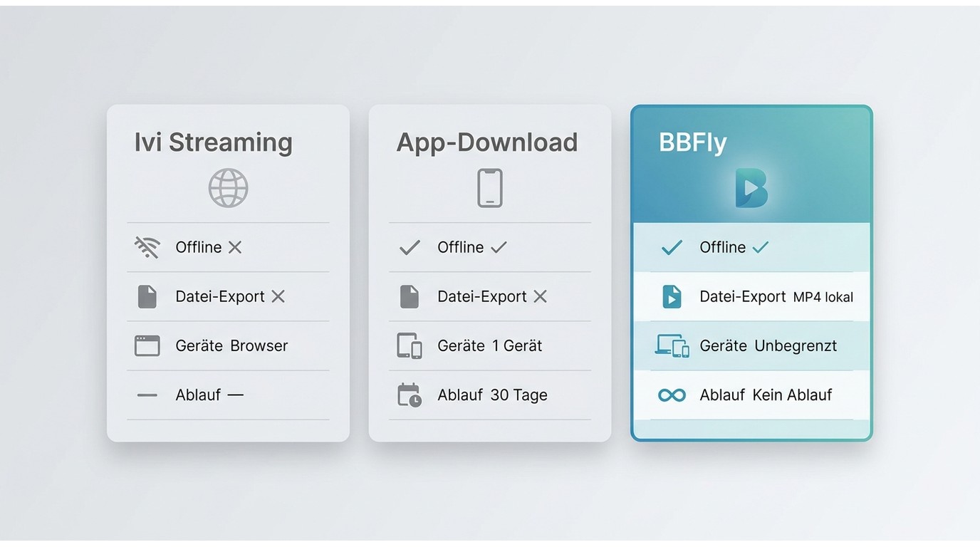Click the Geräte Browser text
980x547 pixels.
coord(231,346)
